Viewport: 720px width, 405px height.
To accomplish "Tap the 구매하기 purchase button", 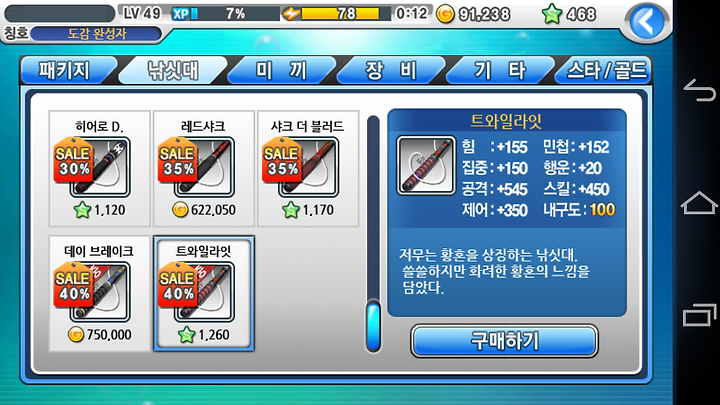I will click(504, 341).
